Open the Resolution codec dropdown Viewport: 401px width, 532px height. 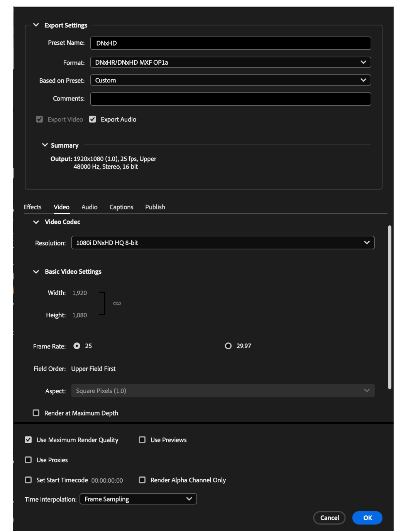(x=223, y=242)
